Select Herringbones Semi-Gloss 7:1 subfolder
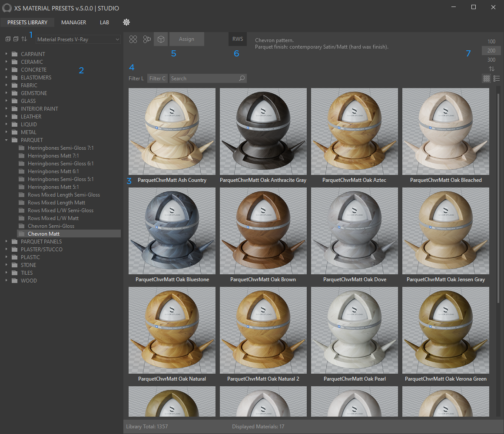Screen dimensions: 504x434 pyautogui.click(x=61, y=148)
